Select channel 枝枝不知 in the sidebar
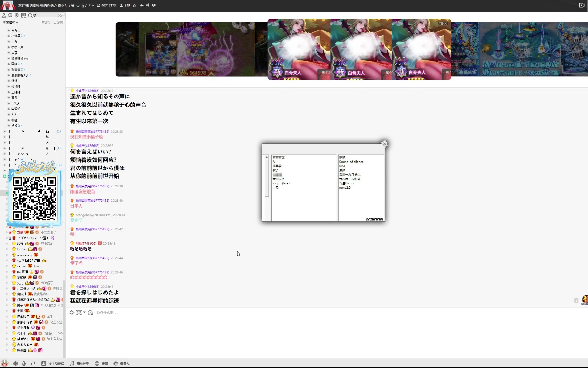Screen dimensions: 588x368 click(x=17, y=47)
